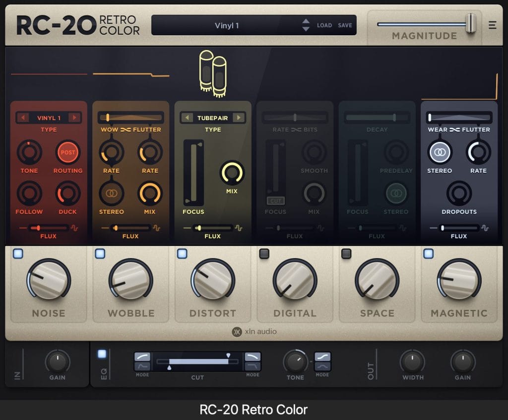Viewport: 508px width, 420px height.
Task: Select previous distortion type before TUBEPAIR
Action: [x=187, y=117]
